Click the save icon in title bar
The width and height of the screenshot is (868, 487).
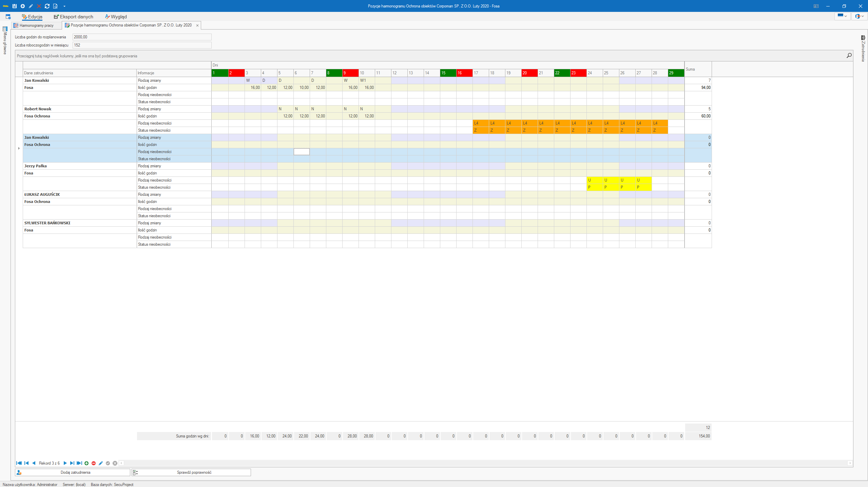coord(15,6)
